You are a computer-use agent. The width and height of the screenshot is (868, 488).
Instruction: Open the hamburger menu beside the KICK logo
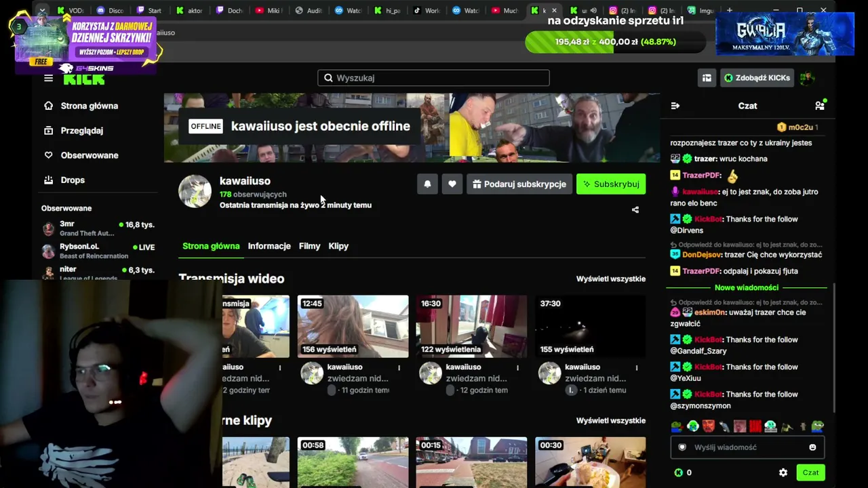point(48,78)
